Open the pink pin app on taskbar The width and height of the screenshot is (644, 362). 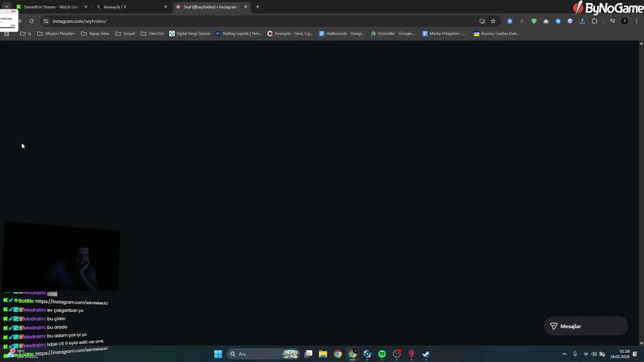click(x=411, y=354)
